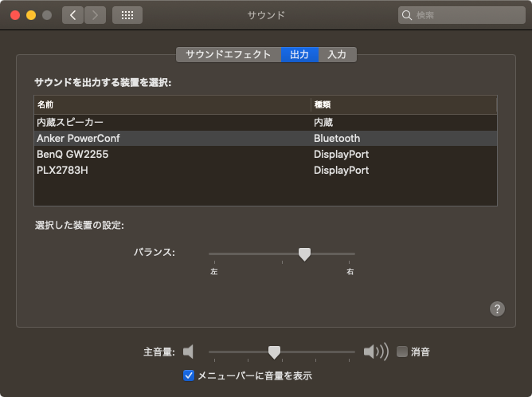Click the 主音量 volume slider thumb
Screen dimensions: 532x397
point(274,352)
